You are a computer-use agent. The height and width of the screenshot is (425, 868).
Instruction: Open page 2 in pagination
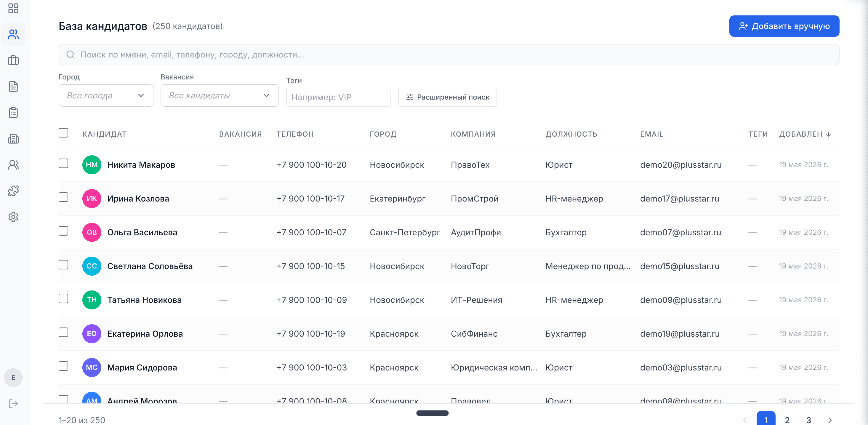click(787, 420)
